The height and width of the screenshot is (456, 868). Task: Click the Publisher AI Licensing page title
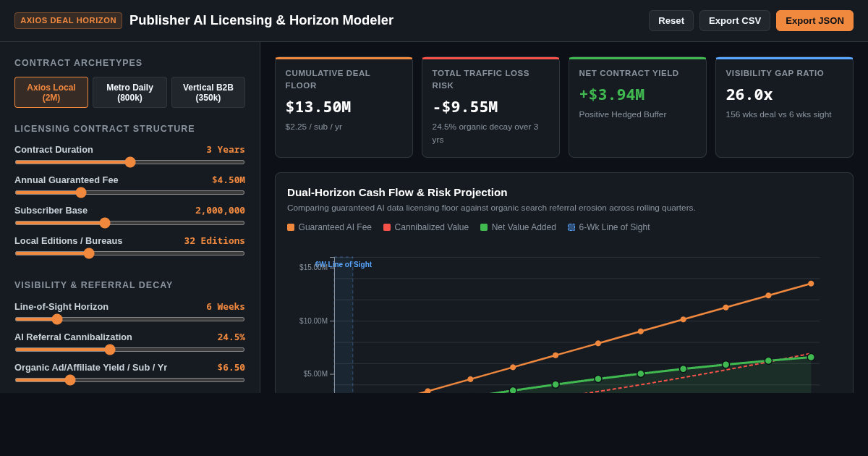[261, 20]
